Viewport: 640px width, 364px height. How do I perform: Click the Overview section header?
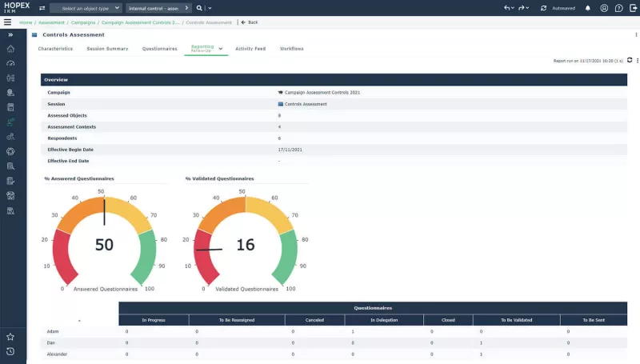coord(334,79)
